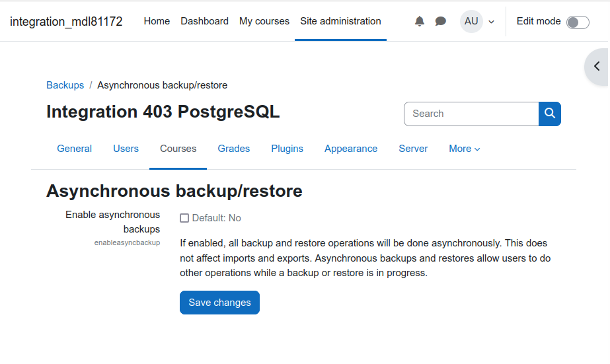Focus the Search input field

coord(471,114)
